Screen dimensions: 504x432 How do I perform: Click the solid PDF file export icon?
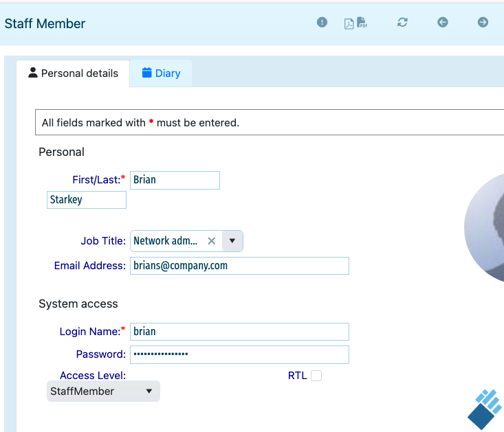[x=362, y=23]
